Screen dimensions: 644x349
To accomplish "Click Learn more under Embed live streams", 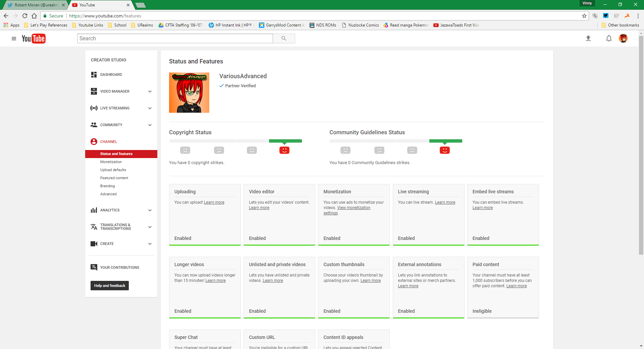I will click(483, 208).
